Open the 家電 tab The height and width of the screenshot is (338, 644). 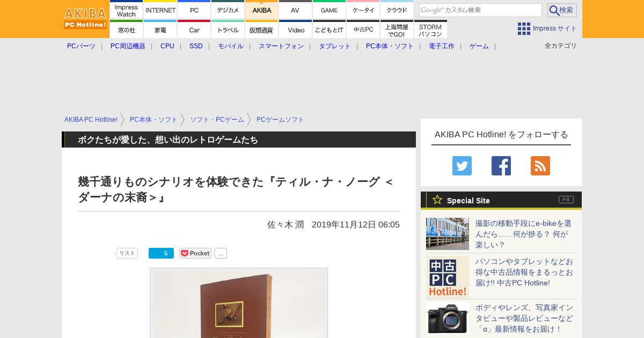click(160, 30)
